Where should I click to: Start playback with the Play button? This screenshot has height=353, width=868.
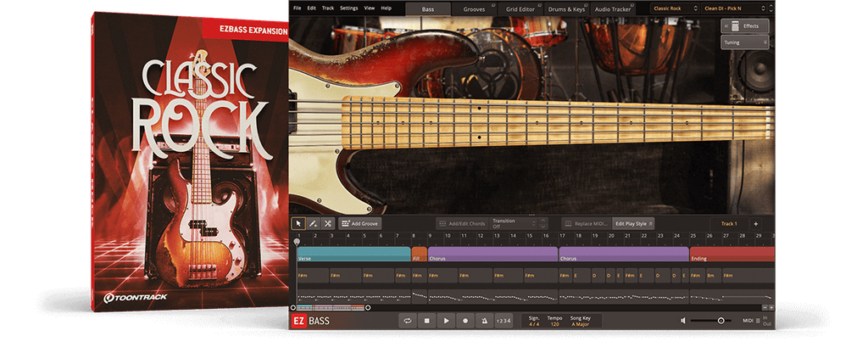(446, 320)
